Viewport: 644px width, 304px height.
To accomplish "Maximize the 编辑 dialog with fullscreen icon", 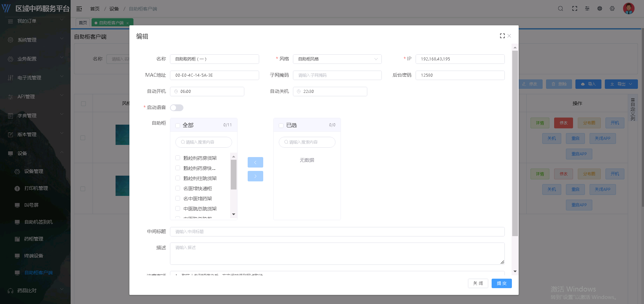I will click(502, 36).
